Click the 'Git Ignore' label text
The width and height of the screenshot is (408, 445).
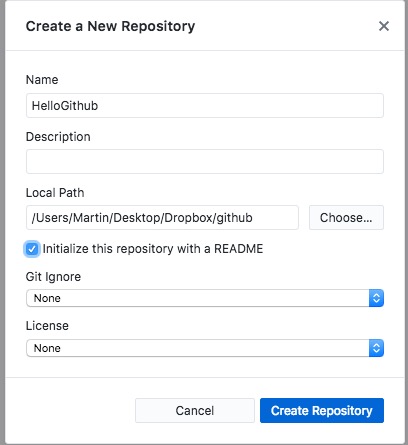[x=53, y=277]
